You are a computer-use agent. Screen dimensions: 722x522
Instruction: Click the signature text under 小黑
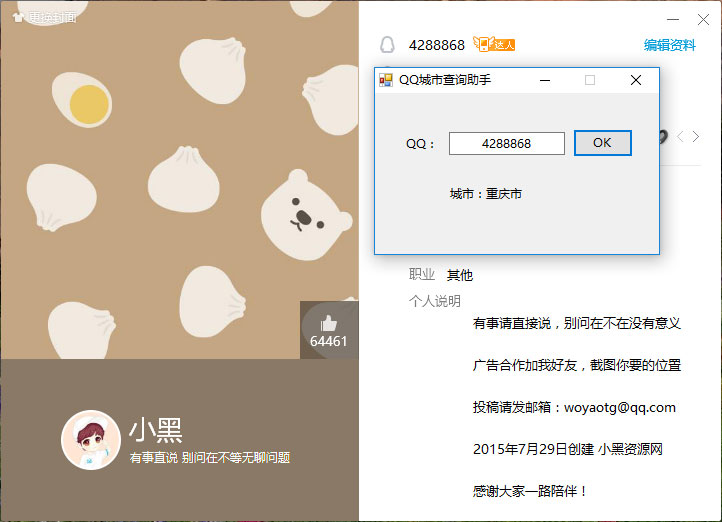pos(210,458)
